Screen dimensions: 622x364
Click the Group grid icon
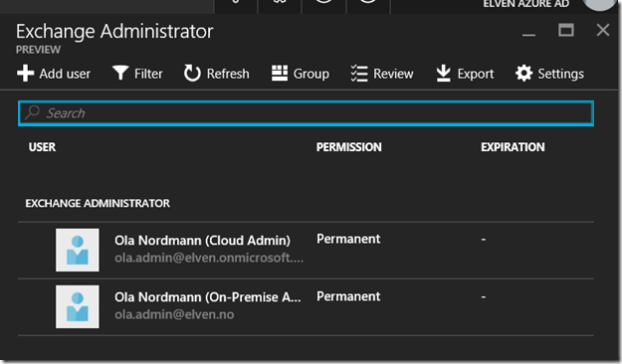280,74
